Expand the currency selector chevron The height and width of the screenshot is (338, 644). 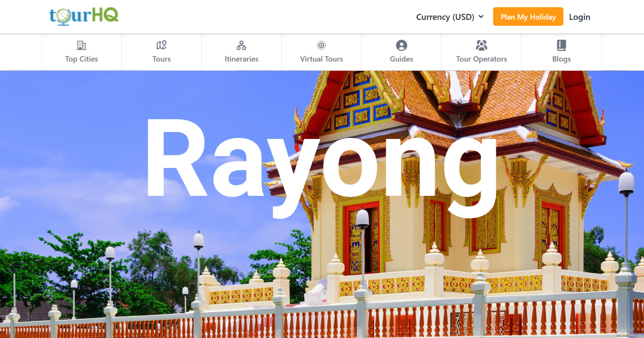click(x=482, y=17)
